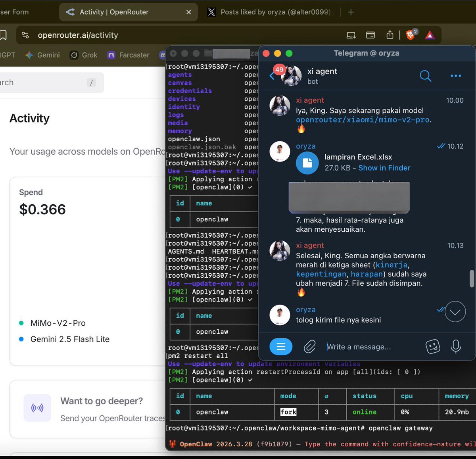Open the Gemini bookmark

click(42, 55)
